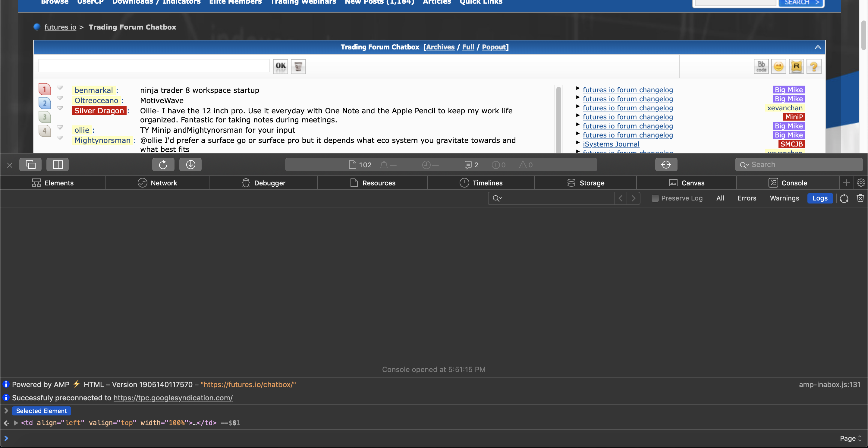Switch to the Timelines tab

point(481,183)
